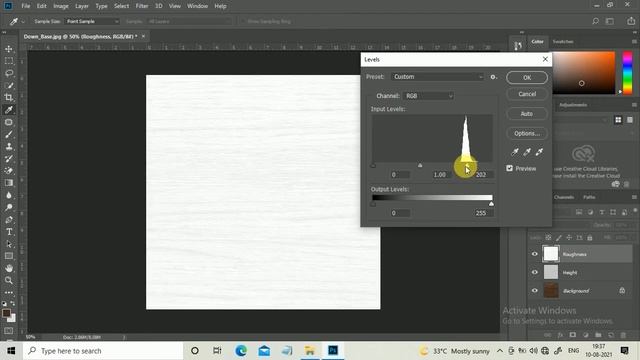Screen dimensions: 640x360
Task: Select the Lasso tool
Action: pos(9,73)
